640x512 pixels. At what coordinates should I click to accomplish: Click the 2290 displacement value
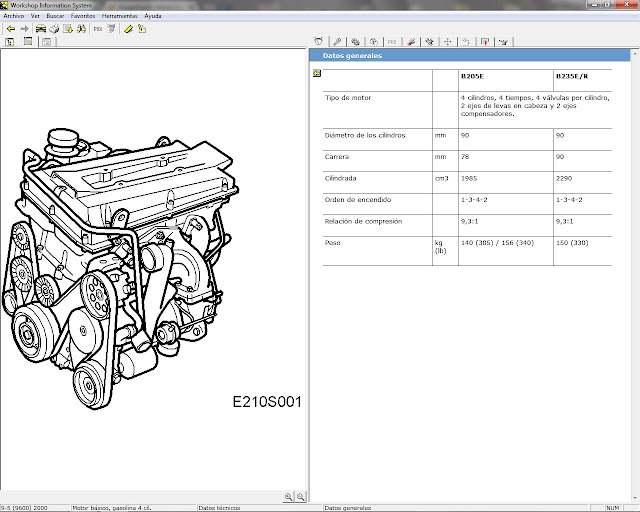click(564, 178)
